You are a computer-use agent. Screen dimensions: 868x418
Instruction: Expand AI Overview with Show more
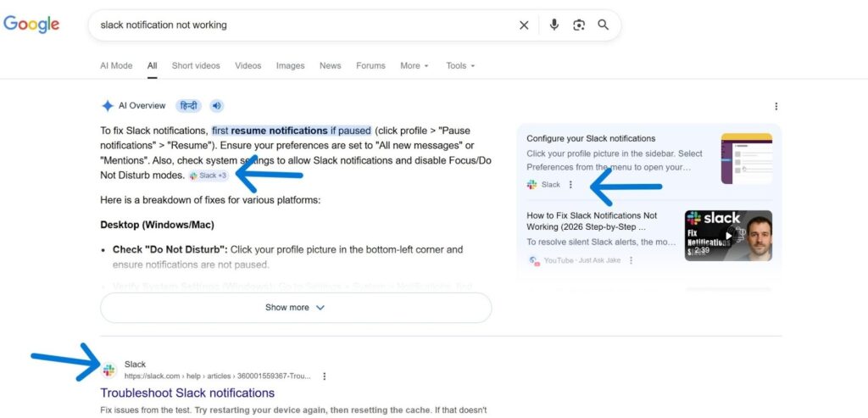(x=295, y=308)
